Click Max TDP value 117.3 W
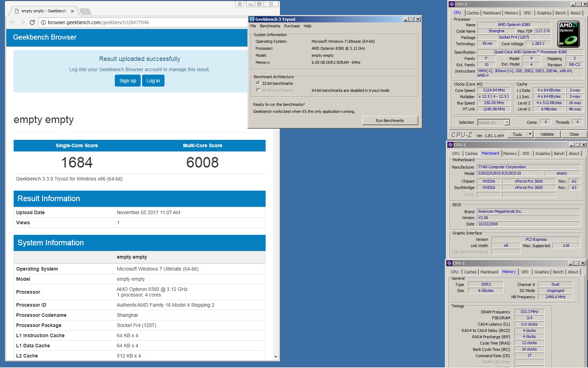This screenshot has width=588, height=368. coord(542,31)
